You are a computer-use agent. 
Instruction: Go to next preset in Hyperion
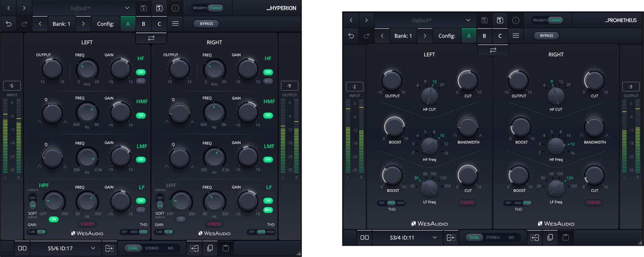[x=24, y=8]
